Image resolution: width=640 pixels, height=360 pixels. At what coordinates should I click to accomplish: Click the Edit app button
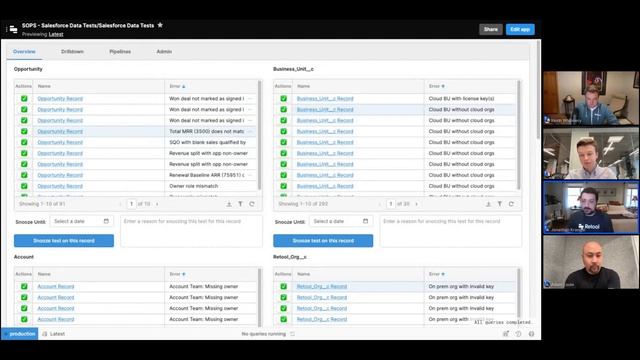[520, 29]
